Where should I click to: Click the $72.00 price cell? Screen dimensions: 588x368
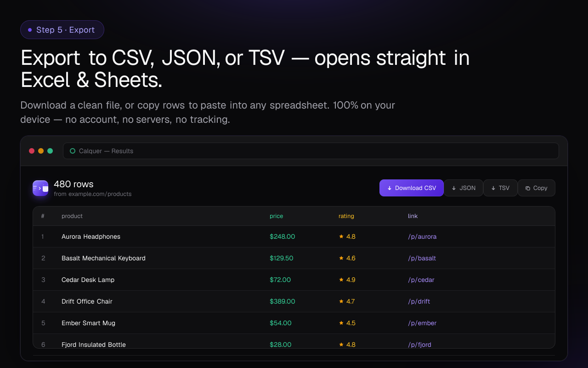pos(280,280)
